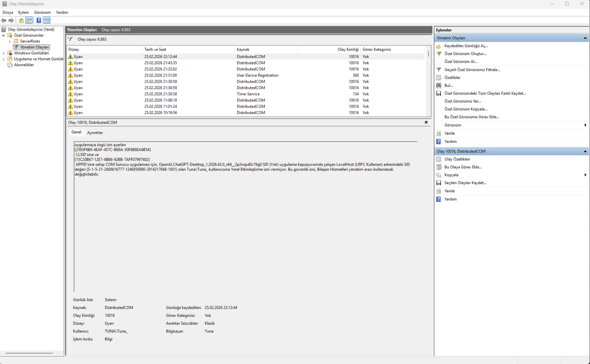Click the Yardım icon under Olay 10016 actions

pyautogui.click(x=439, y=199)
